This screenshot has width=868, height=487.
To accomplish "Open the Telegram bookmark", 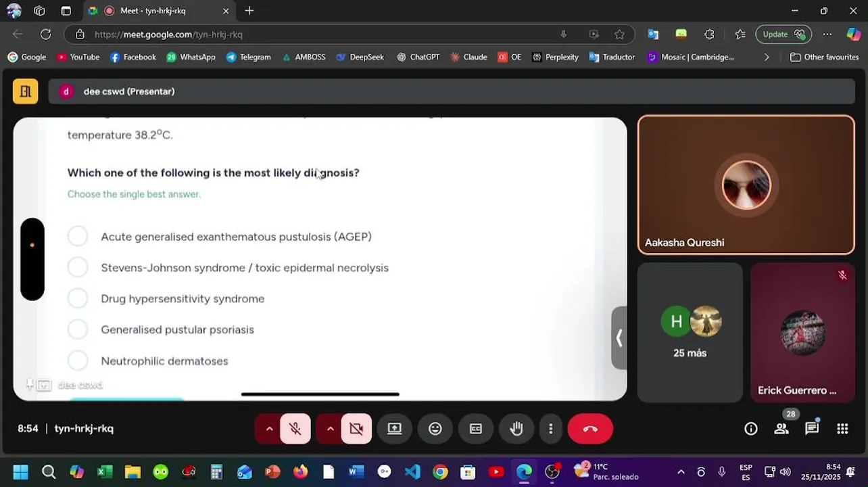I will pos(249,57).
